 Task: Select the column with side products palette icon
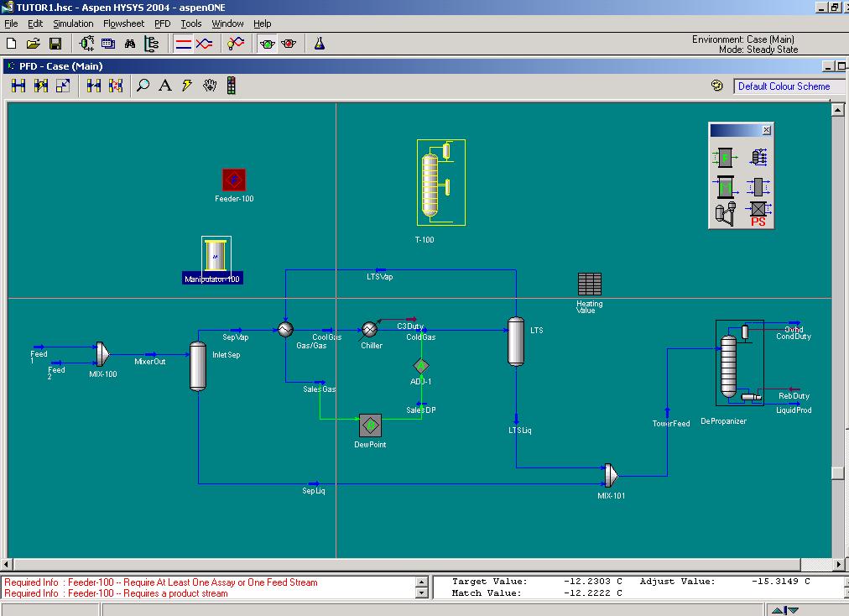click(x=758, y=158)
